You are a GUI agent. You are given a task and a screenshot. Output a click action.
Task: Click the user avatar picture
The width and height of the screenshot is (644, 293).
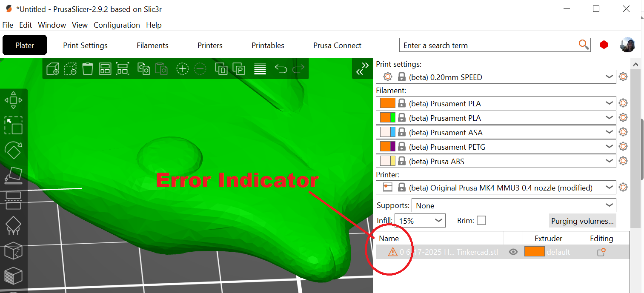point(627,45)
